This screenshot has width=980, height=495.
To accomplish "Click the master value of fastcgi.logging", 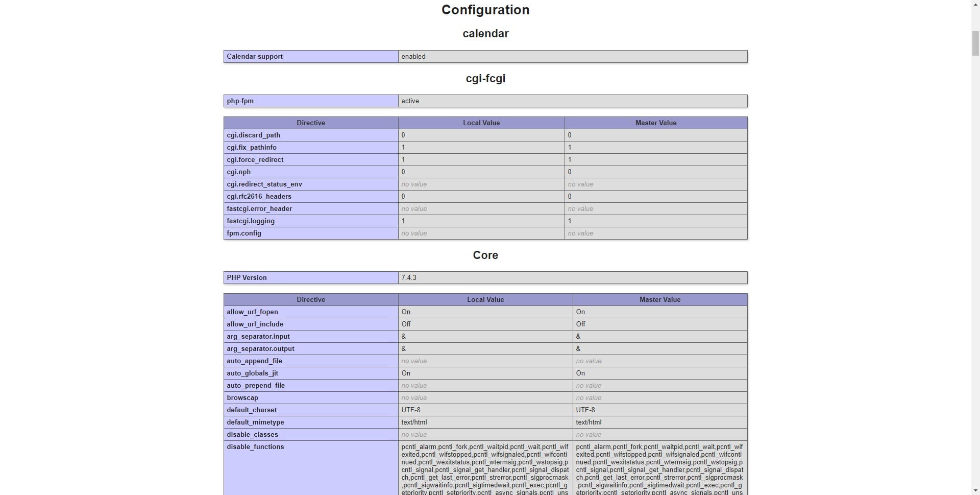I will click(x=570, y=221).
